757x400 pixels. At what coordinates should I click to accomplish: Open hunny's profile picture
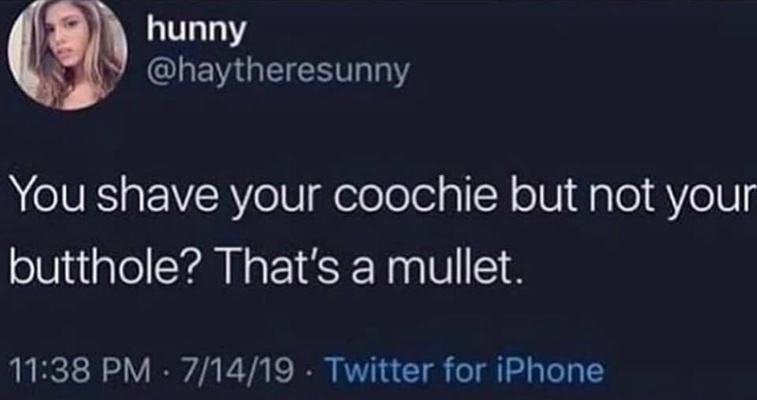point(67,54)
